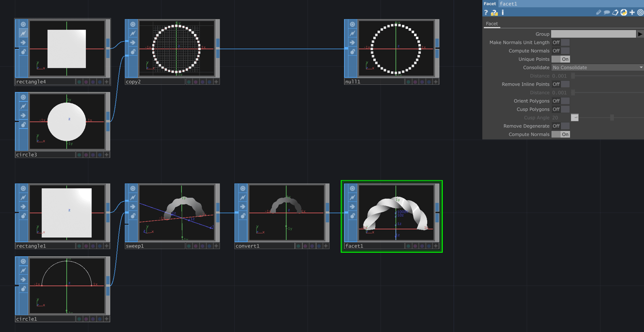Image resolution: width=644 pixels, height=332 pixels.
Task: Click the teal color swatch on facet1 node
Action: pos(408,245)
